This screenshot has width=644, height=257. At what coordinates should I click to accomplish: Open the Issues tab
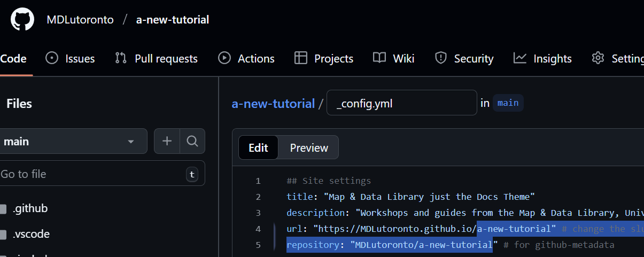point(71,58)
